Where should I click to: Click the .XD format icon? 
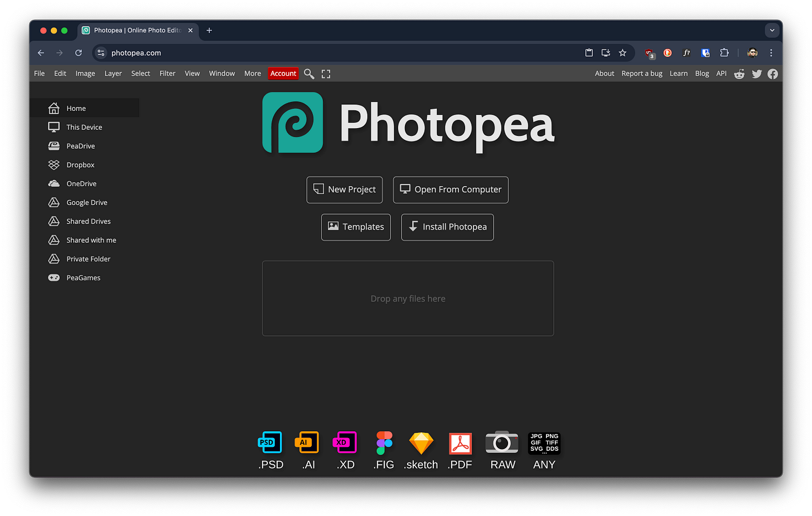point(345,443)
